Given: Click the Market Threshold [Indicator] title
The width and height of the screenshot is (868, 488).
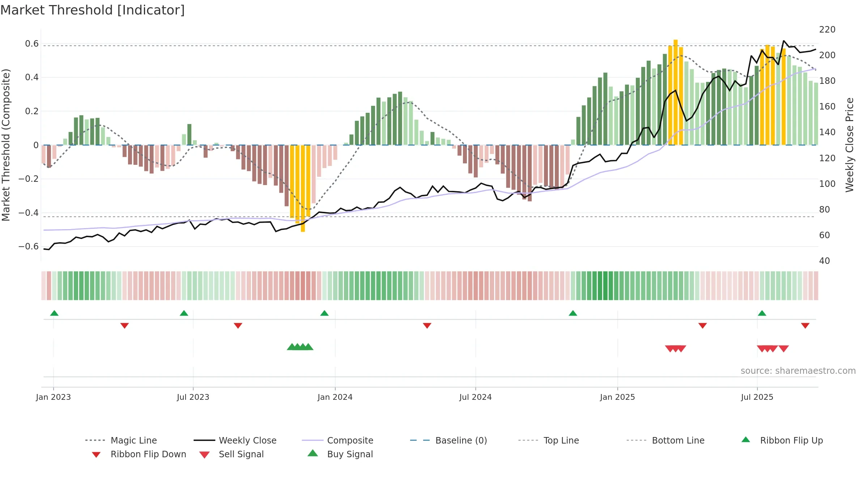Looking at the screenshot, I should (93, 10).
